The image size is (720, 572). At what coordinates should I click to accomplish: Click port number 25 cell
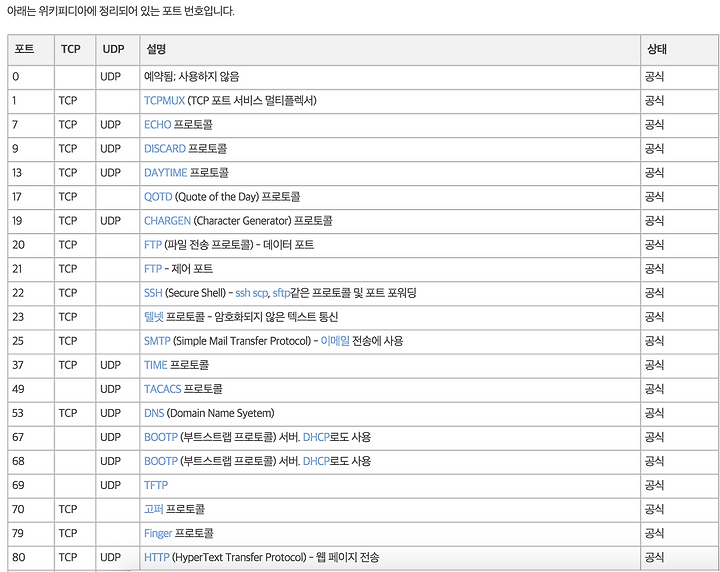[x=31, y=341]
